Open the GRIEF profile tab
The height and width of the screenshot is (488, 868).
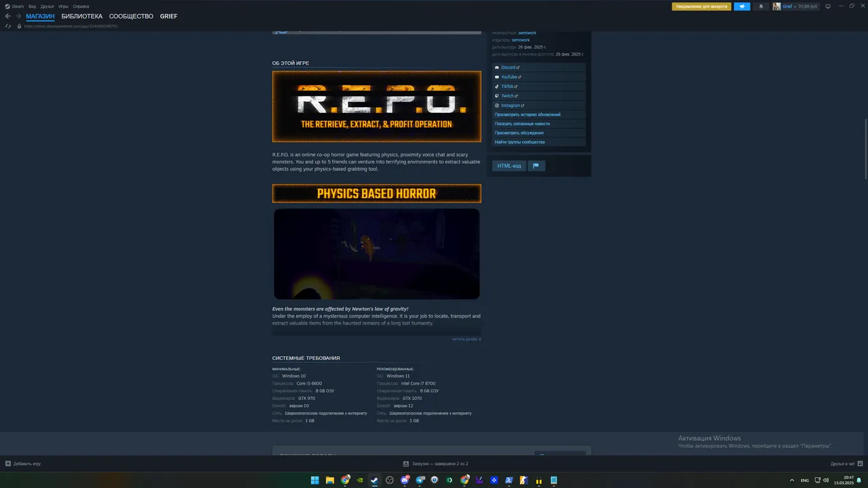click(x=168, y=16)
